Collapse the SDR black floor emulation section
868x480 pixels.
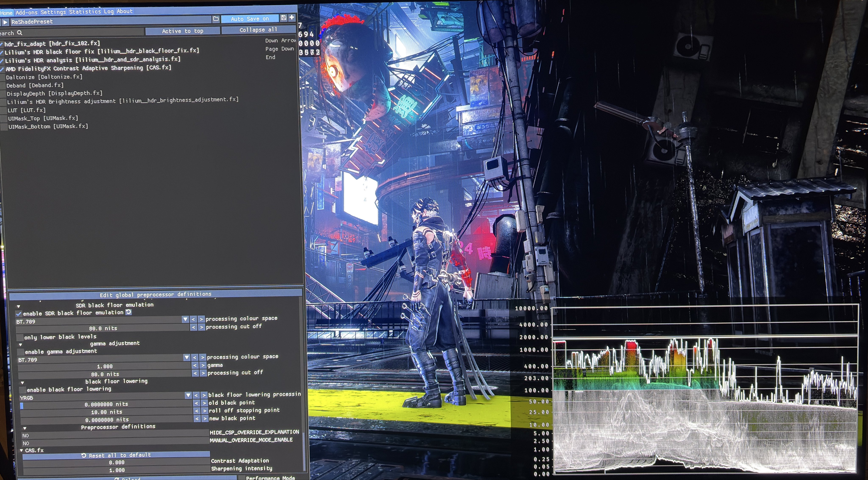point(18,307)
